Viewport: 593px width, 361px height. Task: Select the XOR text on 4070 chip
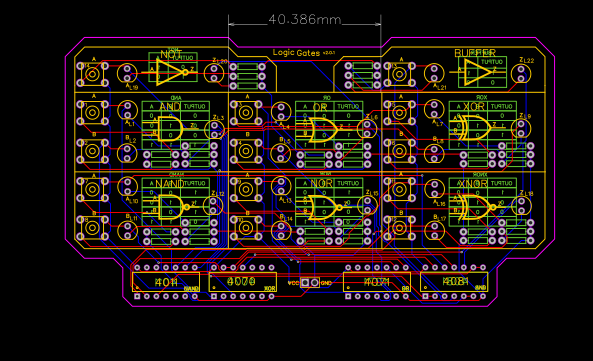tap(270, 289)
